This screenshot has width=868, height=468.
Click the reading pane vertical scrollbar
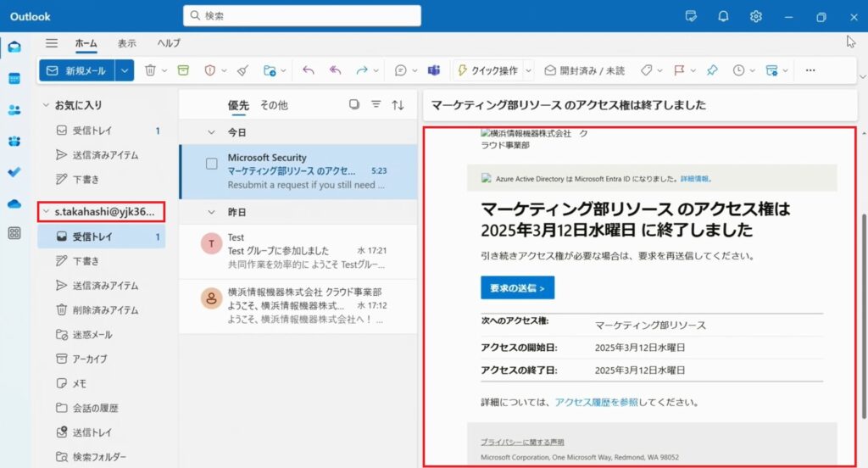click(x=864, y=315)
